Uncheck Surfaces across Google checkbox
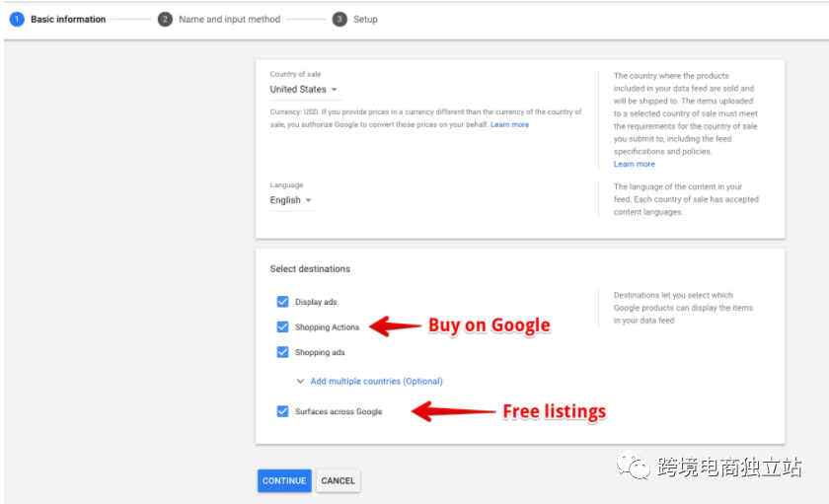Viewport: 829px width, 504px height. (x=283, y=411)
